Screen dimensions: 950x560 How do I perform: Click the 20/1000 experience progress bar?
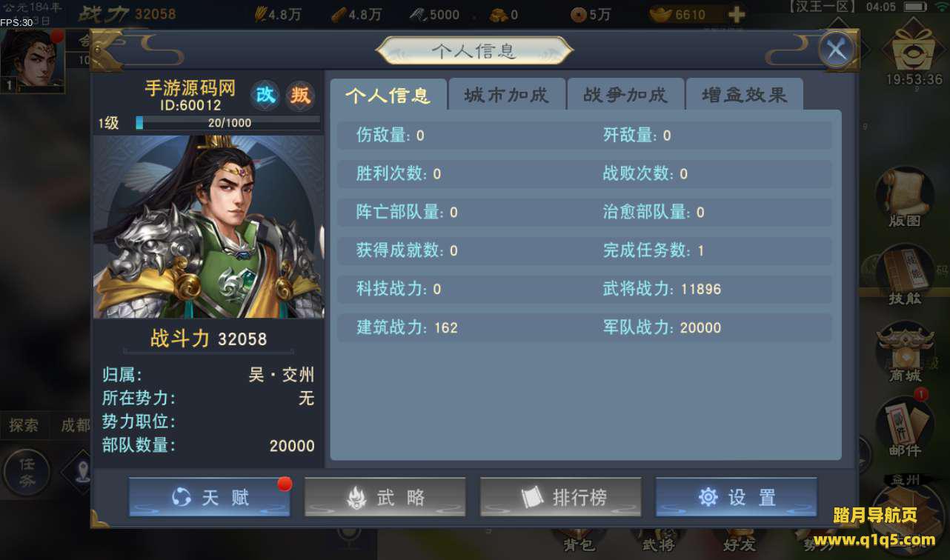tap(227, 123)
